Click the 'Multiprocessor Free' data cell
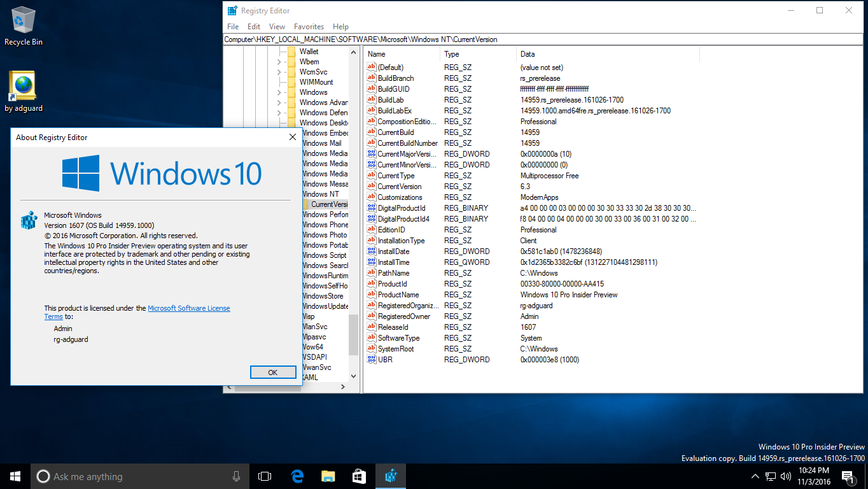Image resolution: width=868 pixels, height=489 pixels. click(550, 176)
